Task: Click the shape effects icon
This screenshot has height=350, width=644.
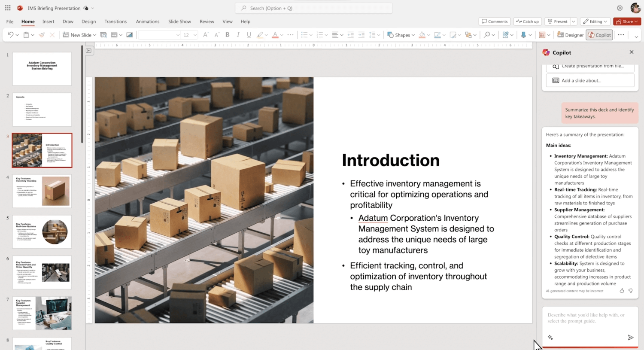Action: pyautogui.click(x=453, y=35)
